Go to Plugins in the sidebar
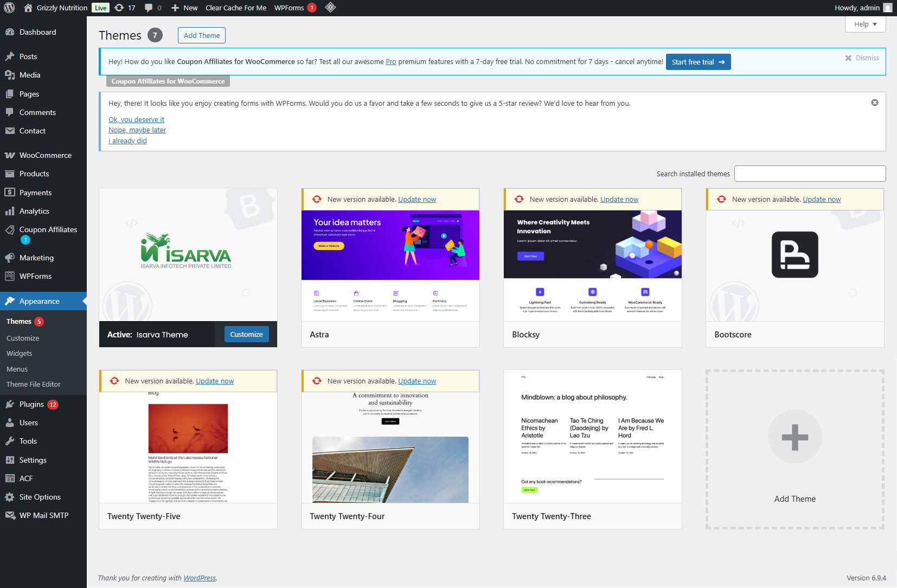Screen dimensions: 897x588 pos(31,404)
